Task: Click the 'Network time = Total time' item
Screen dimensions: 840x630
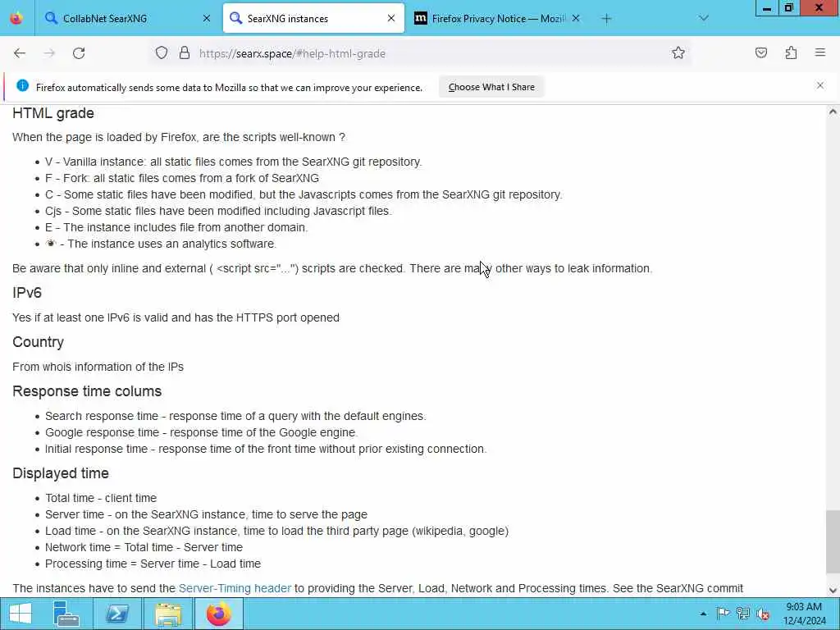Action: 144,547
